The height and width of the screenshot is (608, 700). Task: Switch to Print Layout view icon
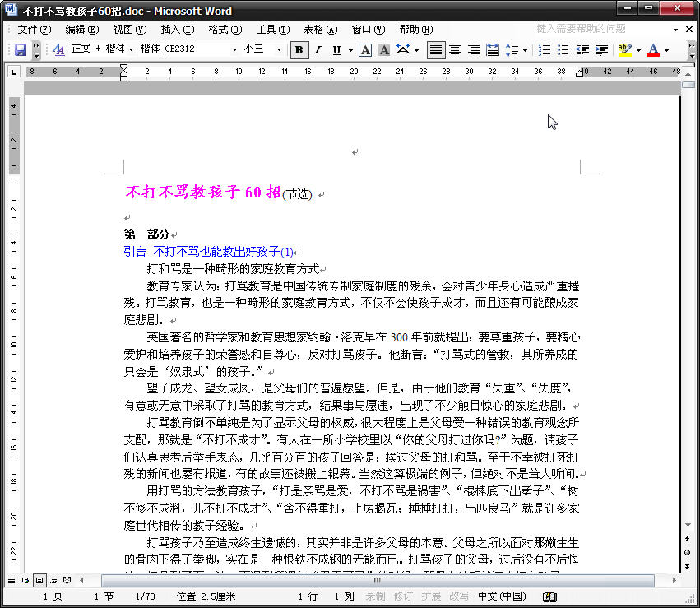(x=39, y=580)
